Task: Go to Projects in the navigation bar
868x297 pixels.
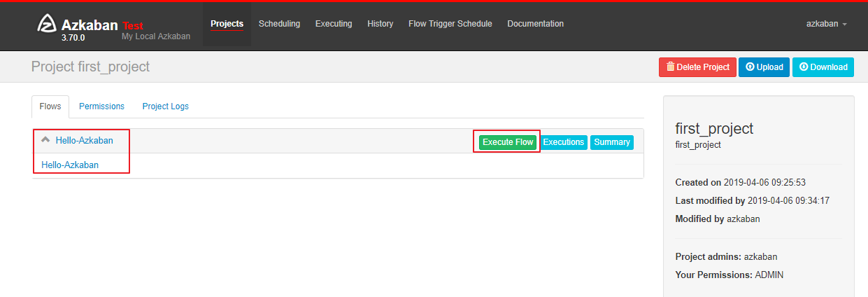Action: pyautogui.click(x=227, y=24)
